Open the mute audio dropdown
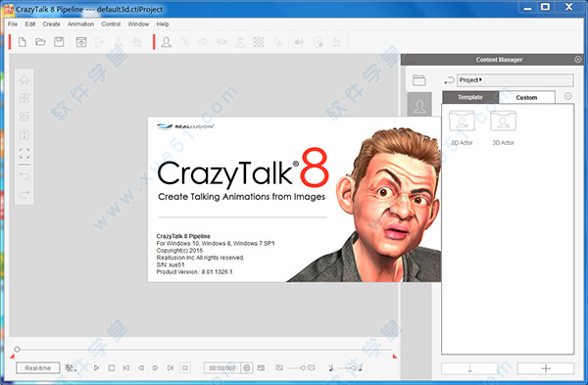588x385 pixels. (x=71, y=368)
